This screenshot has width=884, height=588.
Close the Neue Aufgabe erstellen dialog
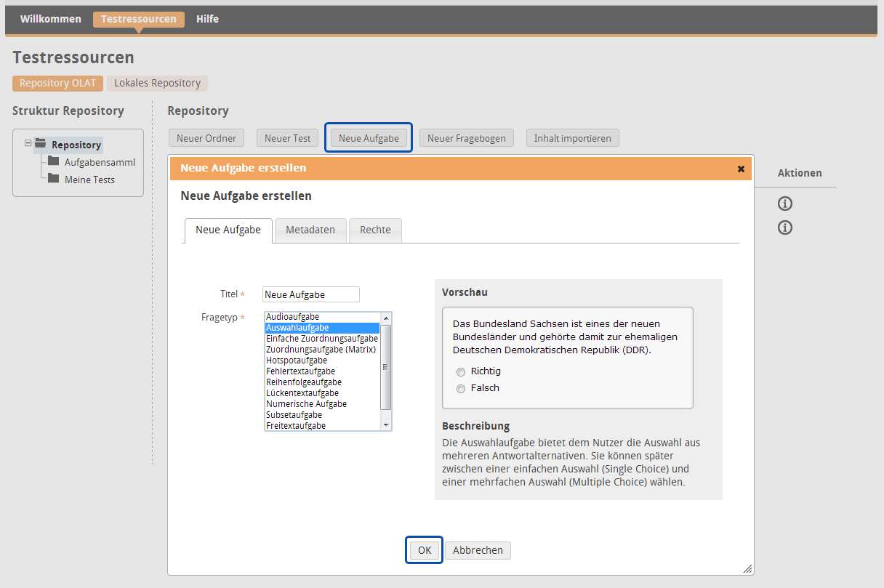(741, 169)
